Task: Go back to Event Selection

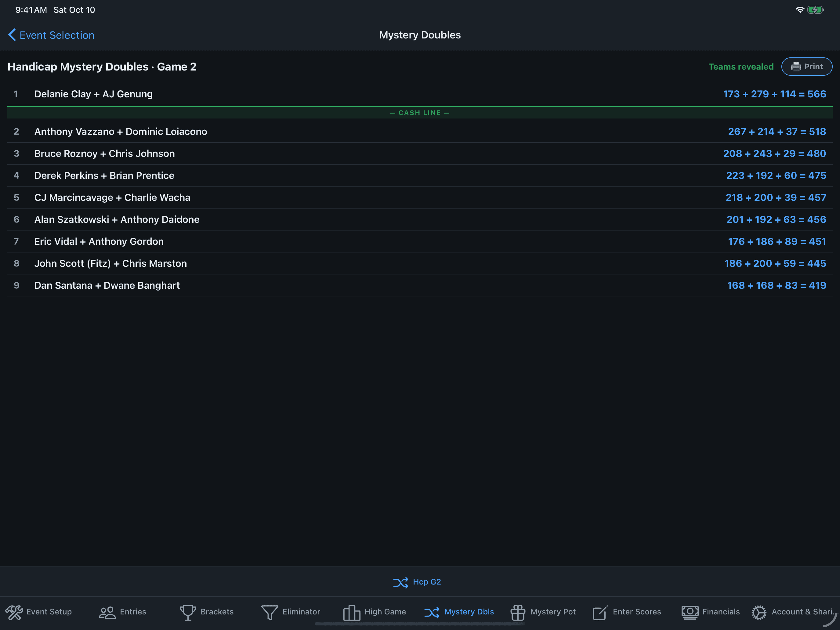Action: 51,35
